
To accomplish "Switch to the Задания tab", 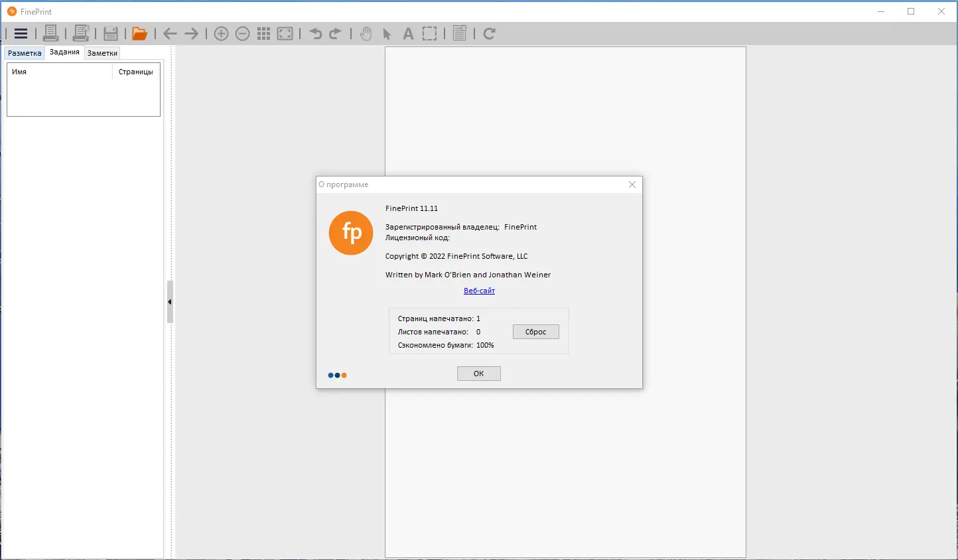I will (64, 52).
